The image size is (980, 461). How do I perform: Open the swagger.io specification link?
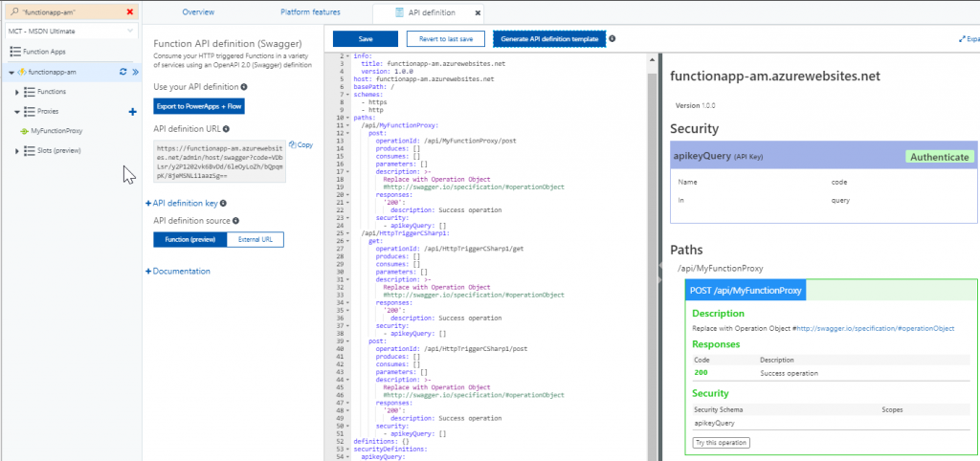click(875, 328)
